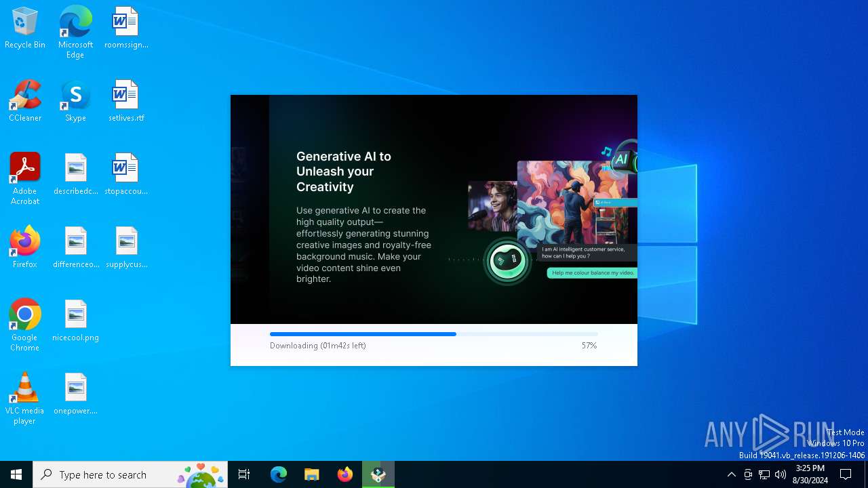Viewport: 868px width, 488px height.
Task: Open the Action Center notifications icon
Action: tap(846, 474)
